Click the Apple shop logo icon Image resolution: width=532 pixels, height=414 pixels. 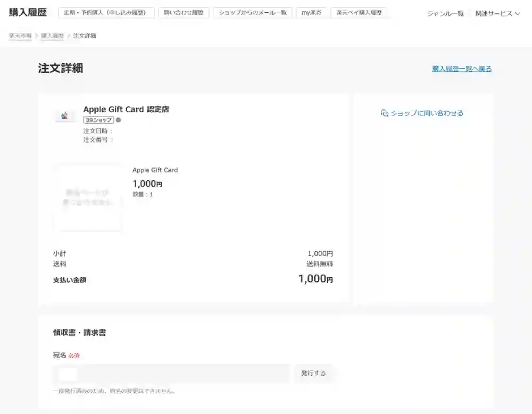pos(64,115)
